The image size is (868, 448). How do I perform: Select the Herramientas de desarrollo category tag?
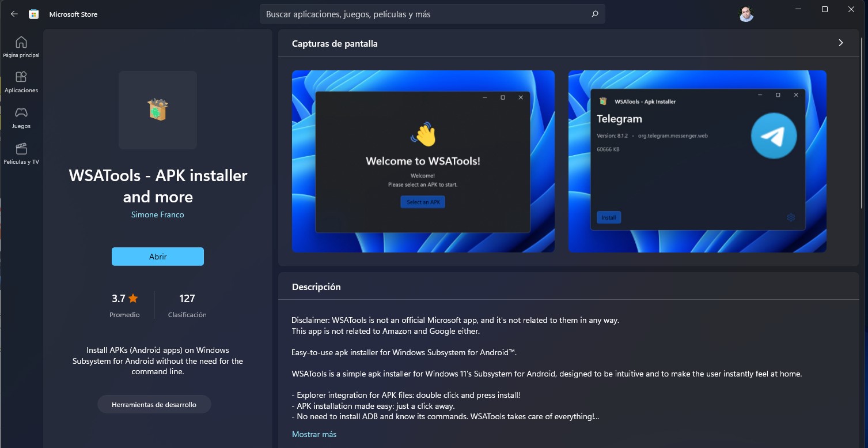point(154,405)
